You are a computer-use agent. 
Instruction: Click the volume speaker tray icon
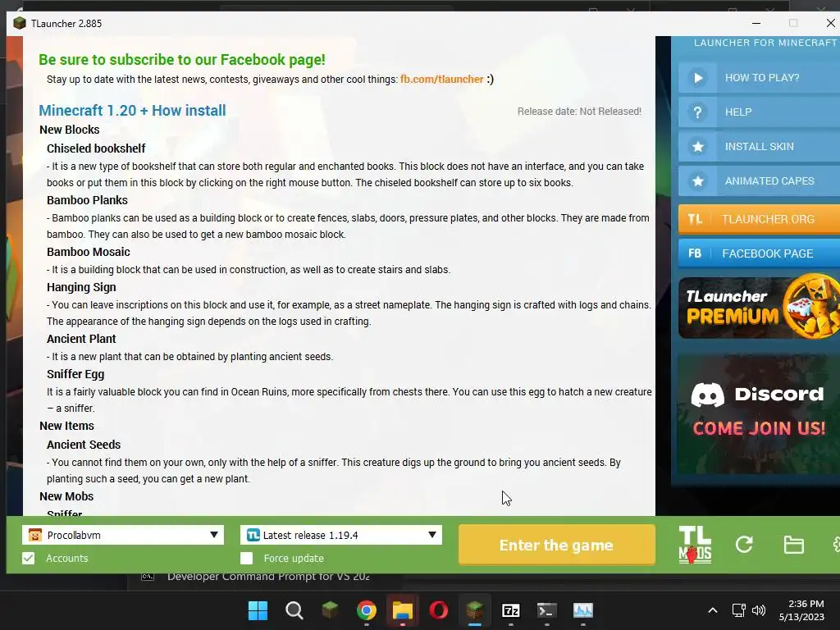[759, 610]
